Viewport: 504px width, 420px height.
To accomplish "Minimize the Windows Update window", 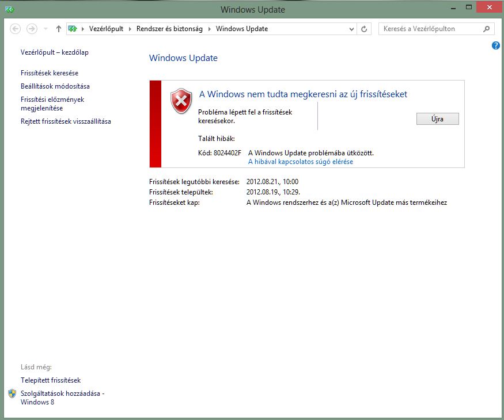I will point(453,7).
